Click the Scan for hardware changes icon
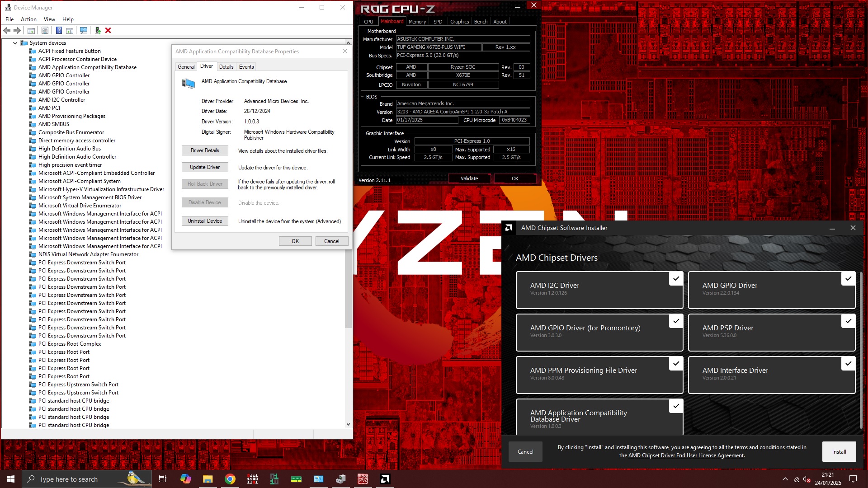The width and height of the screenshot is (868, 488). (x=84, y=30)
